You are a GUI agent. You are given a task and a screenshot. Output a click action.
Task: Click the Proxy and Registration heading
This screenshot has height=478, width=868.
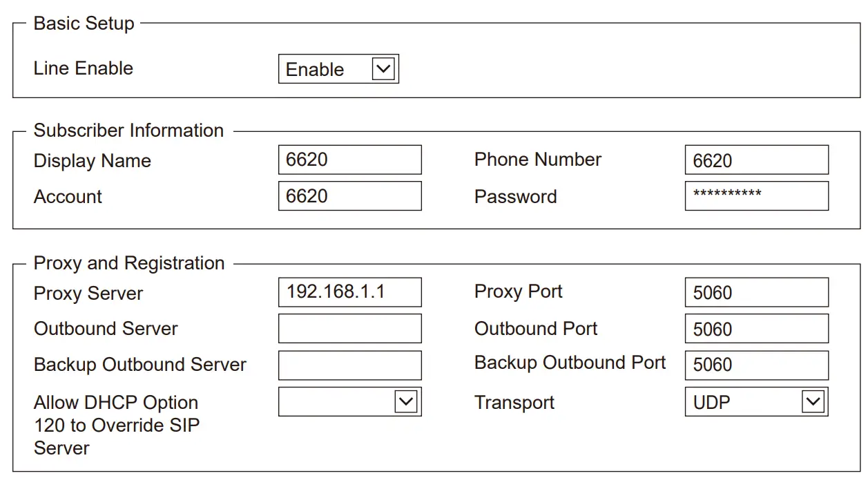pos(129,263)
